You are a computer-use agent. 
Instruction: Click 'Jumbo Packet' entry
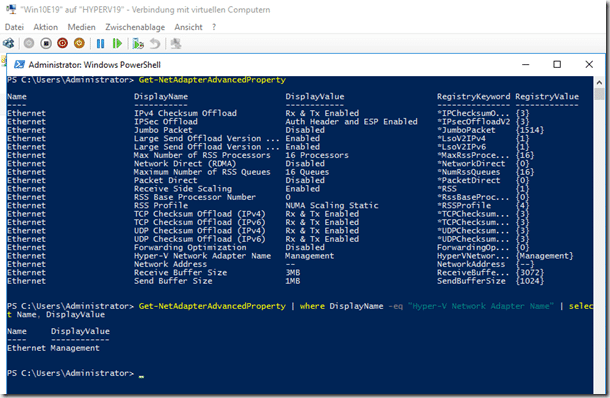click(x=163, y=130)
